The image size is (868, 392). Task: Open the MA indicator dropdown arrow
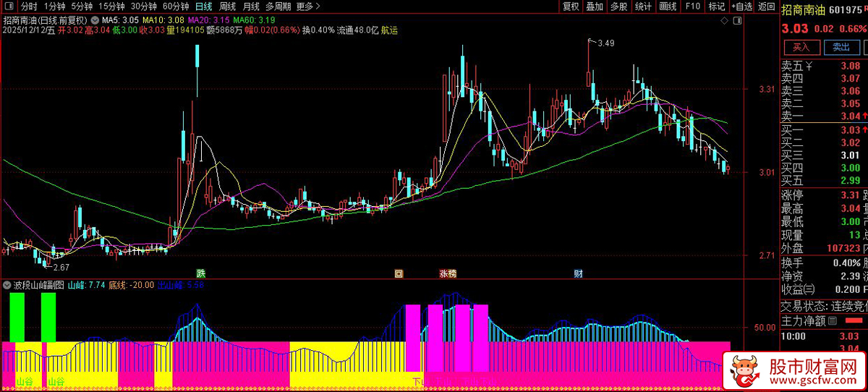coord(95,20)
